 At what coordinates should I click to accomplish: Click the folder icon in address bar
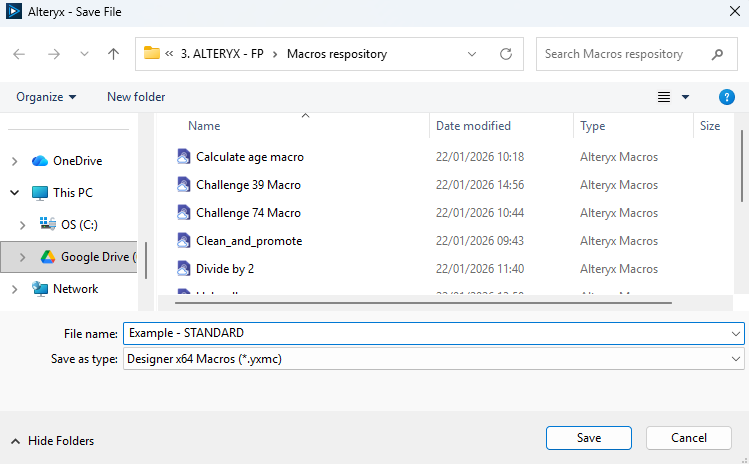(x=152, y=53)
